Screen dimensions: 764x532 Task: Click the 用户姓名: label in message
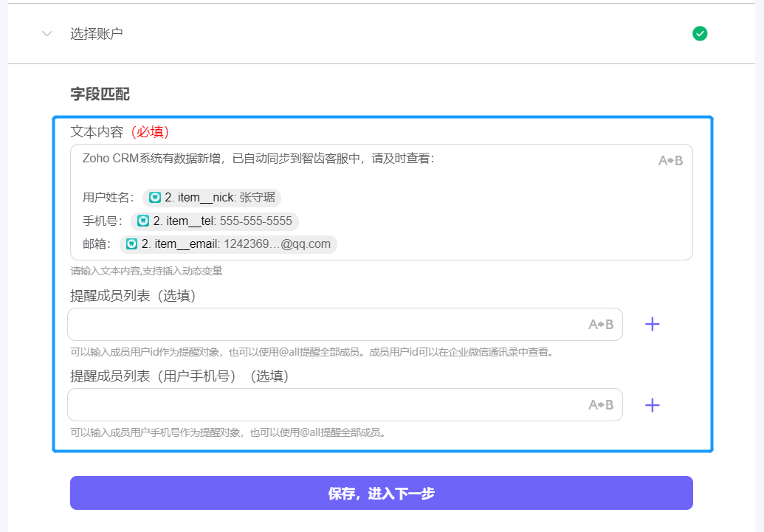point(109,197)
